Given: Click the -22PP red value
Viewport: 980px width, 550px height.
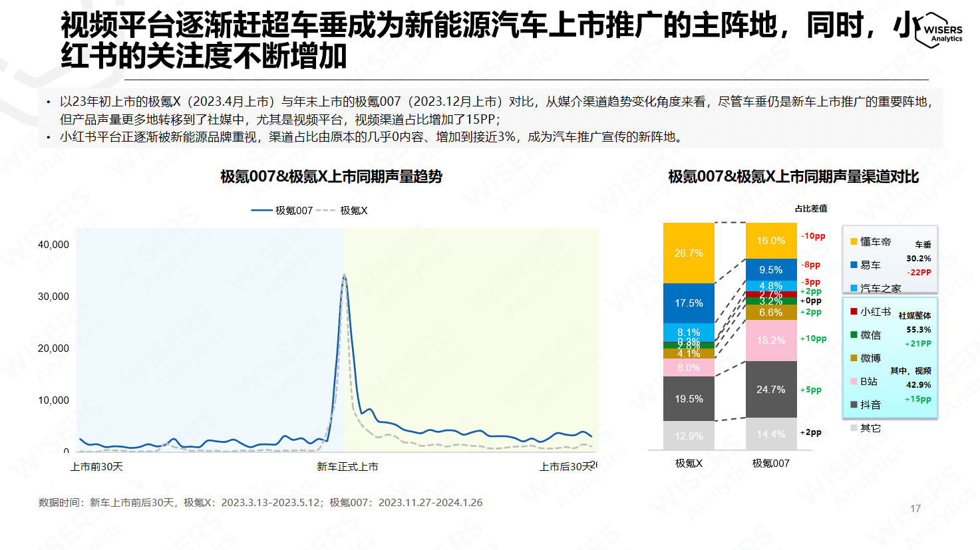Looking at the screenshot, I should (x=919, y=272).
